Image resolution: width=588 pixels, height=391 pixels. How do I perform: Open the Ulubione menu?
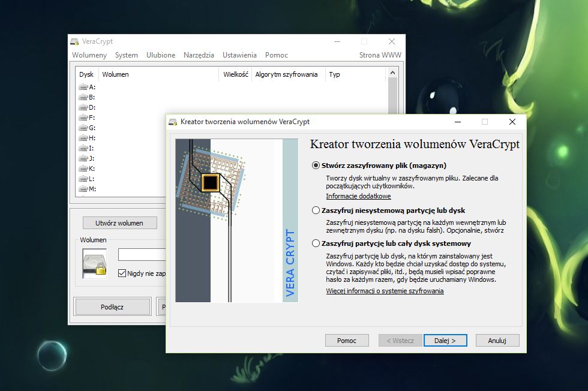tap(161, 55)
